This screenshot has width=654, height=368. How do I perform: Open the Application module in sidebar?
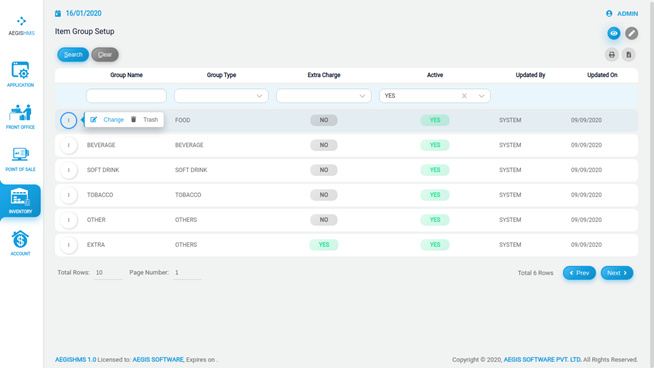[x=20, y=74]
